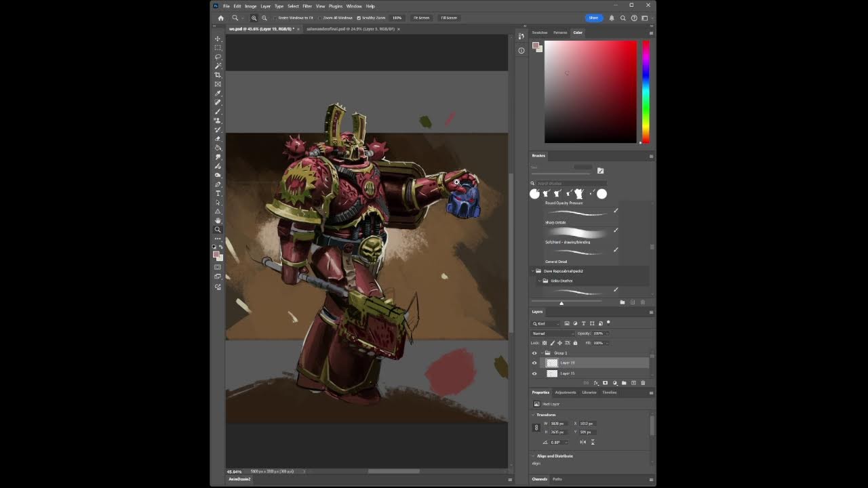
Task: Open the Opacity dropdown arrow
Action: (607, 333)
